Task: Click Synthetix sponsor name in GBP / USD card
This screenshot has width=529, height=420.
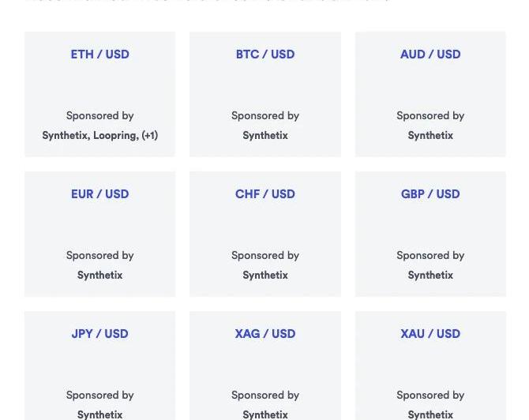Action: point(430,276)
